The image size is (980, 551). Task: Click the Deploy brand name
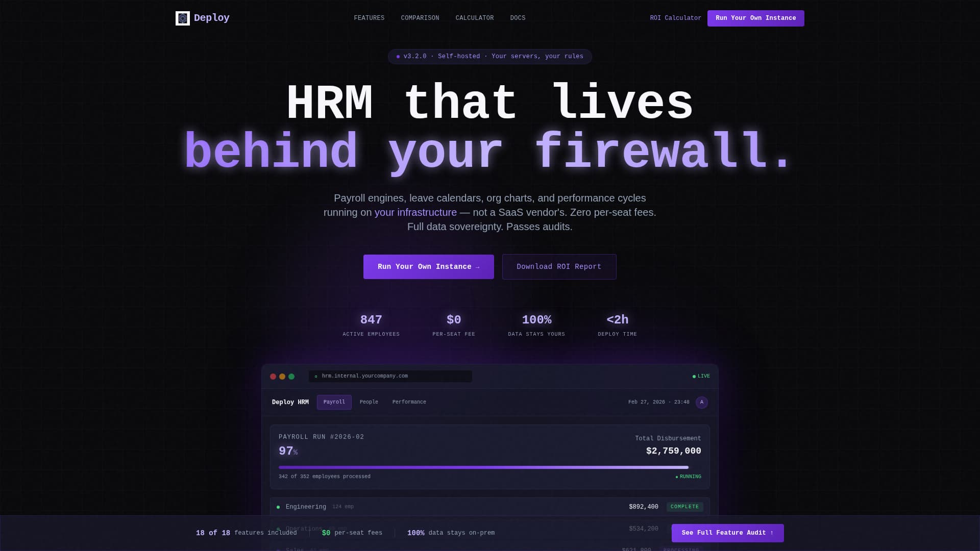pos(211,18)
